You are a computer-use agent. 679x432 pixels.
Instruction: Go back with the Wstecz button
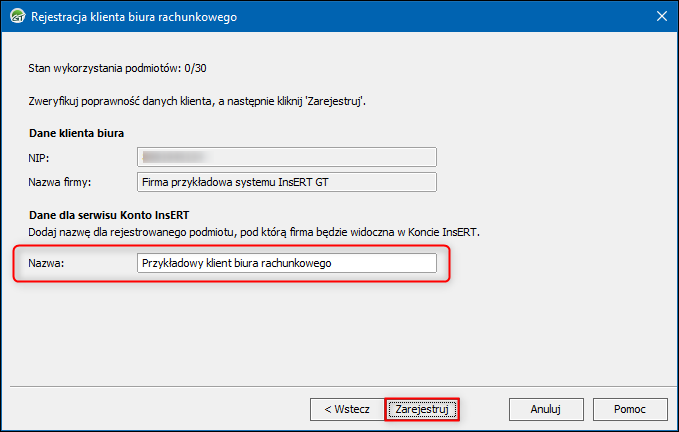pos(347,409)
